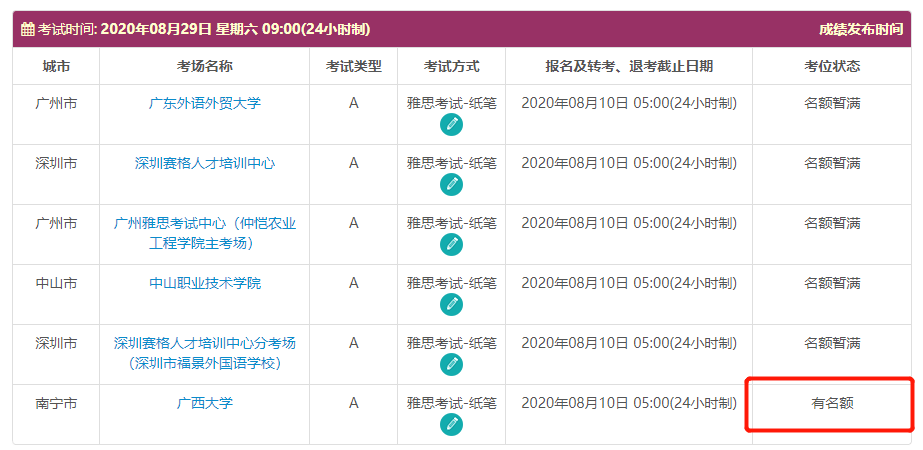Viewport: 923px width, 450px height.
Task: Click 中山市 city cell
Action: coord(56,283)
